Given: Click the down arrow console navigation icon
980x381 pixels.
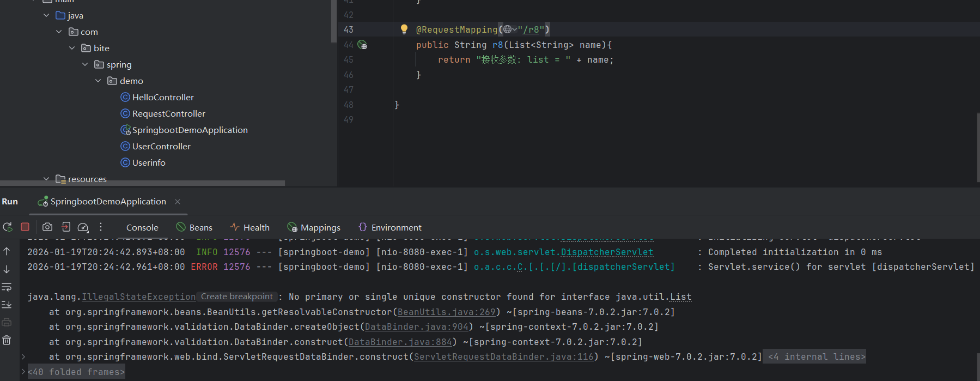Looking at the screenshot, I should click(7, 269).
